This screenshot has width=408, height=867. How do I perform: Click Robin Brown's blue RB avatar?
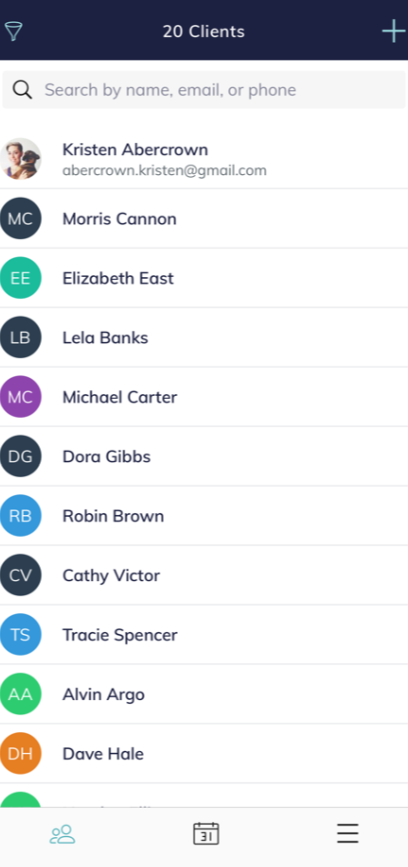20,515
